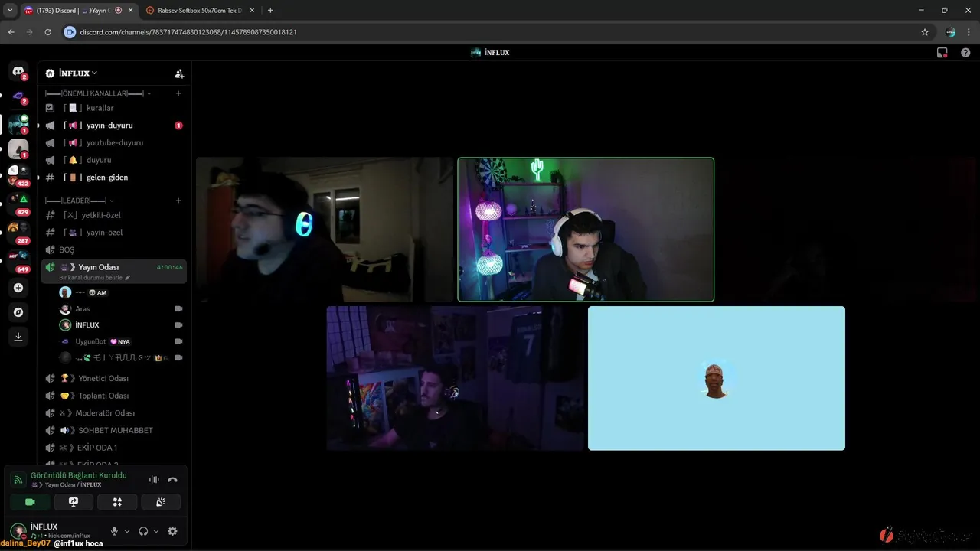Open the server with the 429 unread badge

(18, 204)
